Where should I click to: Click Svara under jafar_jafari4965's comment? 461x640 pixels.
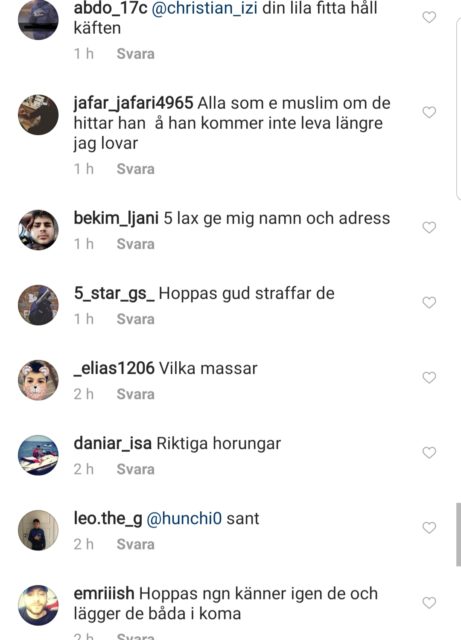point(136,169)
